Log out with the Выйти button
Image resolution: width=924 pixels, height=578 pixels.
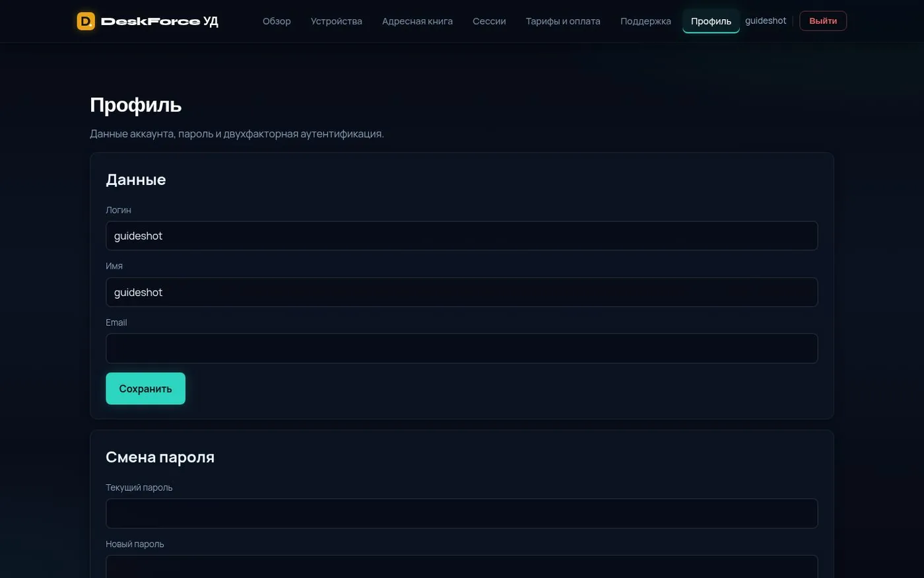[823, 20]
